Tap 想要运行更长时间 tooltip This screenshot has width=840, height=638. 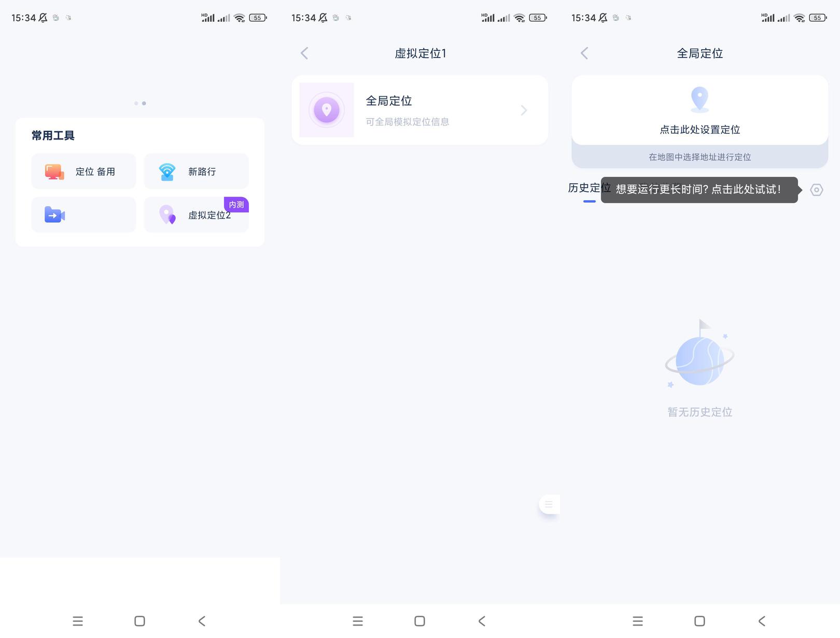pyautogui.click(x=699, y=190)
